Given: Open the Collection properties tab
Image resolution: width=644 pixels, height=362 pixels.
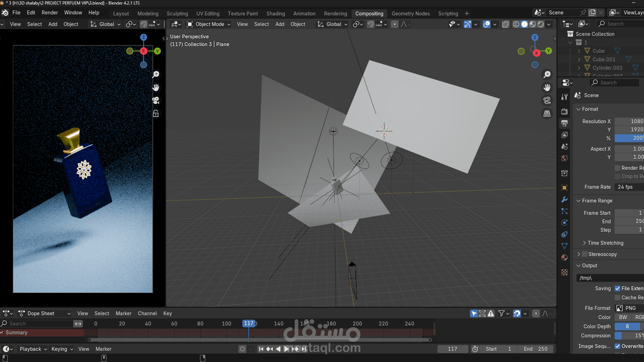Looking at the screenshot, I should (565, 173).
